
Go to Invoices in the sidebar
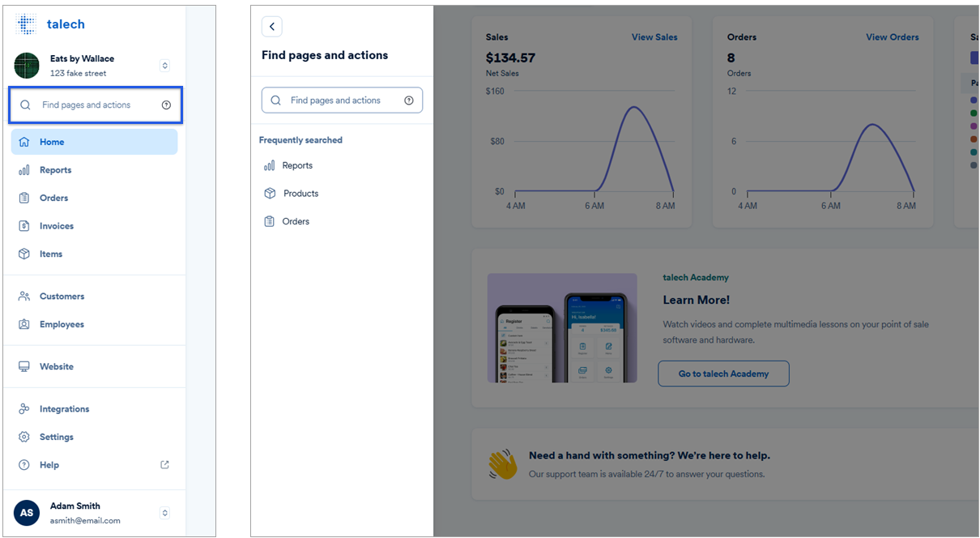click(x=57, y=226)
